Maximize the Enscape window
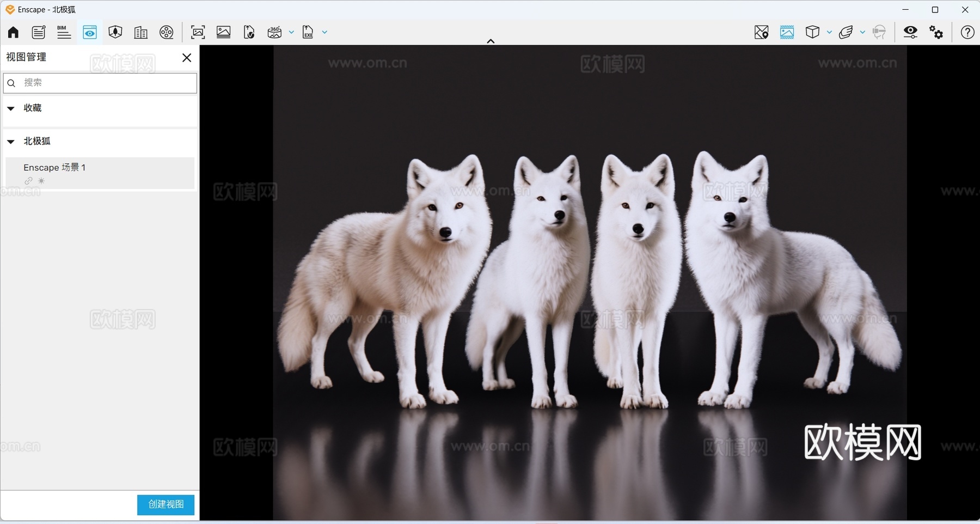The width and height of the screenshot is (980, 524). (x=935, y=10)
